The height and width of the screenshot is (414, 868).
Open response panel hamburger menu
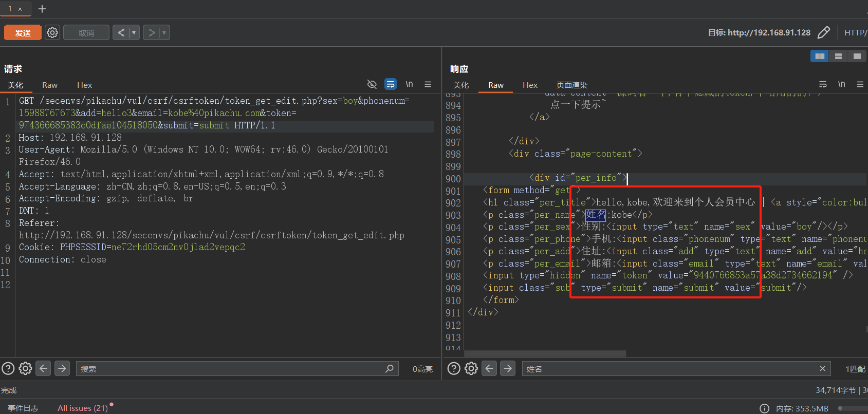860,84
